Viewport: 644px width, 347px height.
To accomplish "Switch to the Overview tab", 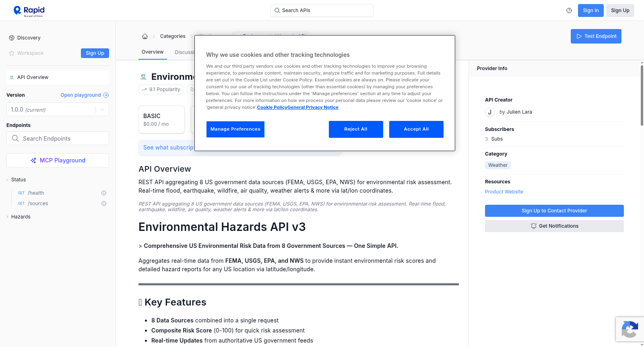I will pyautogui.click(x=153, y=52).
